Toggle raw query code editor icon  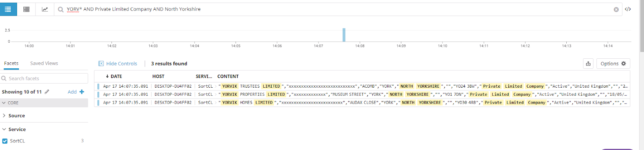[627, 9]
